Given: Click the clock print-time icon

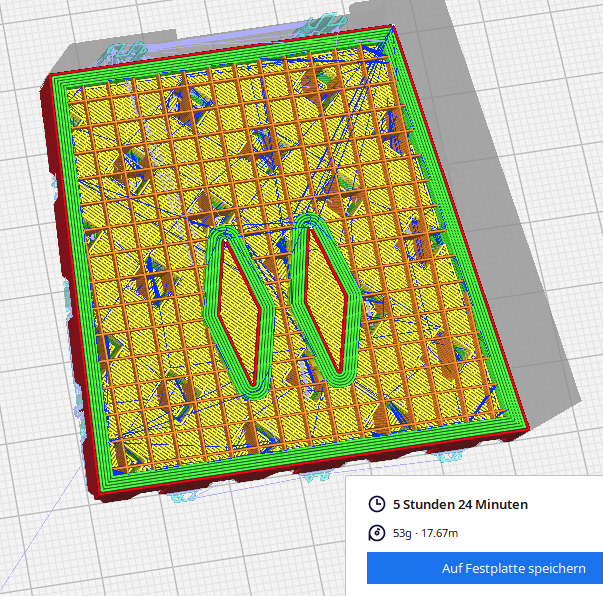Looking at the screenshot, I should coord(377,504).
